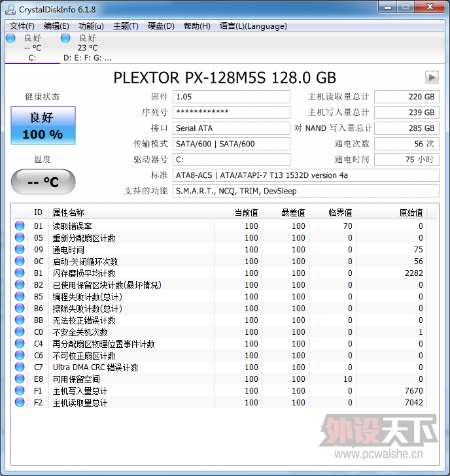Screen dimensions: 450x476
Task: Click CrystalDiskInfo title bar app icon
Action: 10,9
